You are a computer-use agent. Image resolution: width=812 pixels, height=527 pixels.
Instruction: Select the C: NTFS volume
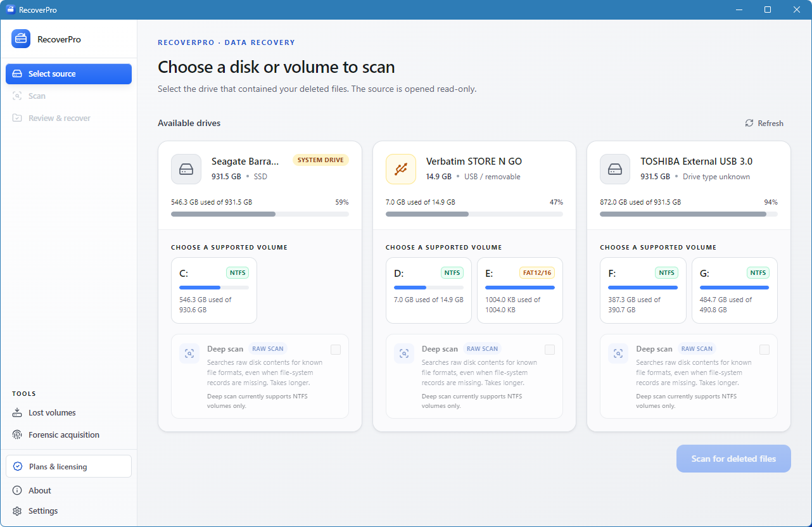coord(214,291)
